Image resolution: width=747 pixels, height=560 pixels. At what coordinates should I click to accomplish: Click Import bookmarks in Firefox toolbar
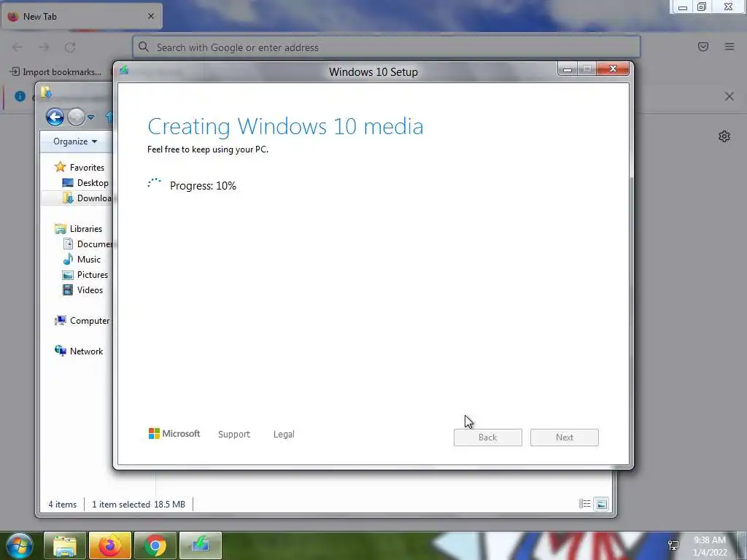55,72
